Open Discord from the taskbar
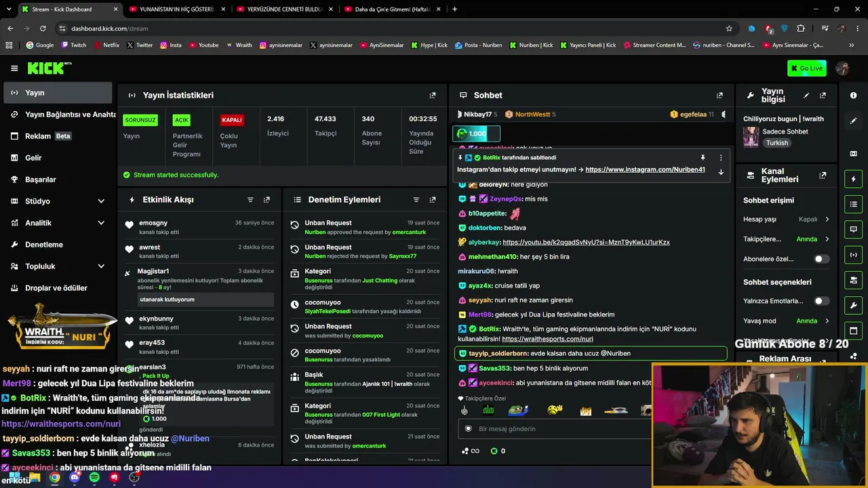 75,478
